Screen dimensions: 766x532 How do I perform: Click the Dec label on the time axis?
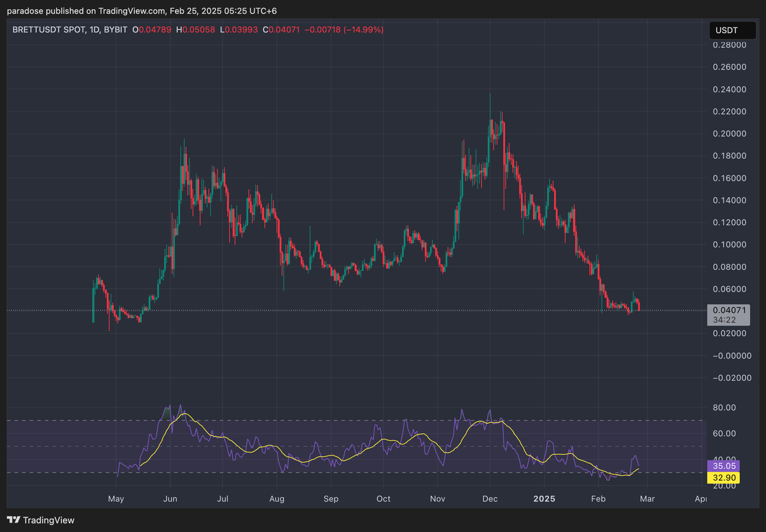point(490,499)
